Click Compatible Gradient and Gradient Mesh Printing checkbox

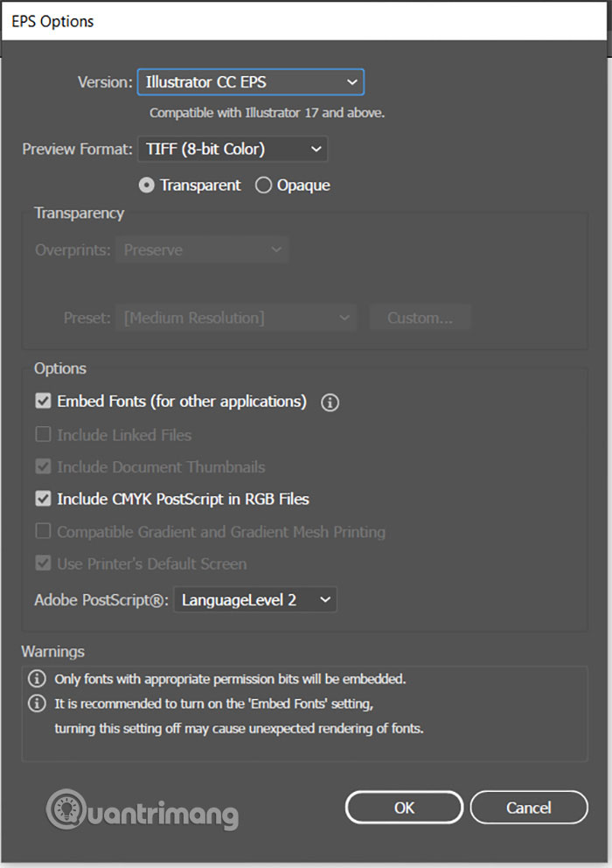[43, 531]
